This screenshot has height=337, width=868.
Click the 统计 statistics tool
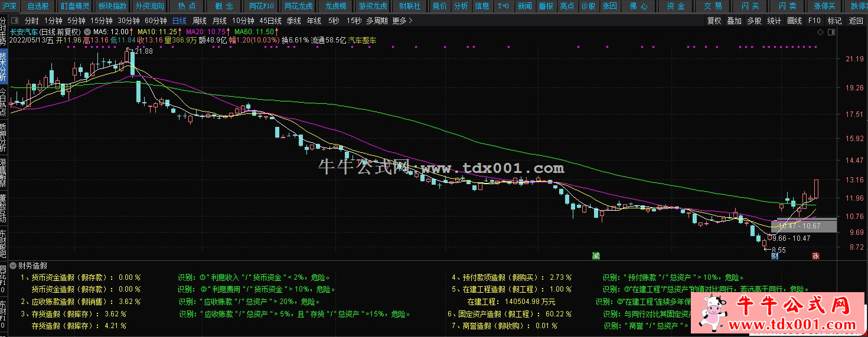(774, 21)
